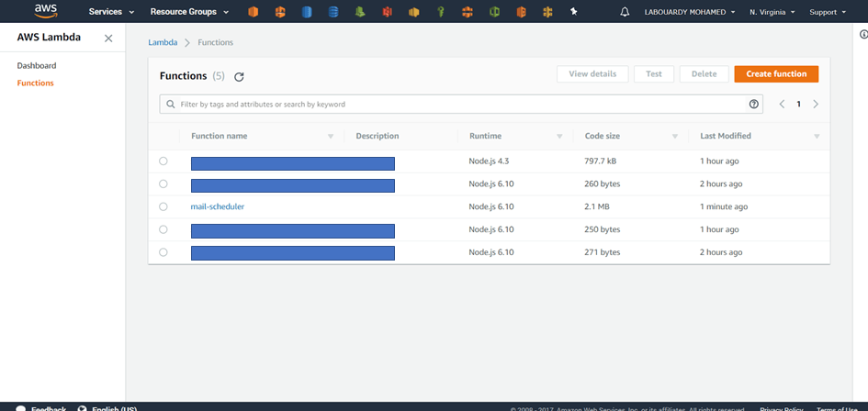868x411 pixels.
Task: Click the Test button
Action: tap(654, 74)
